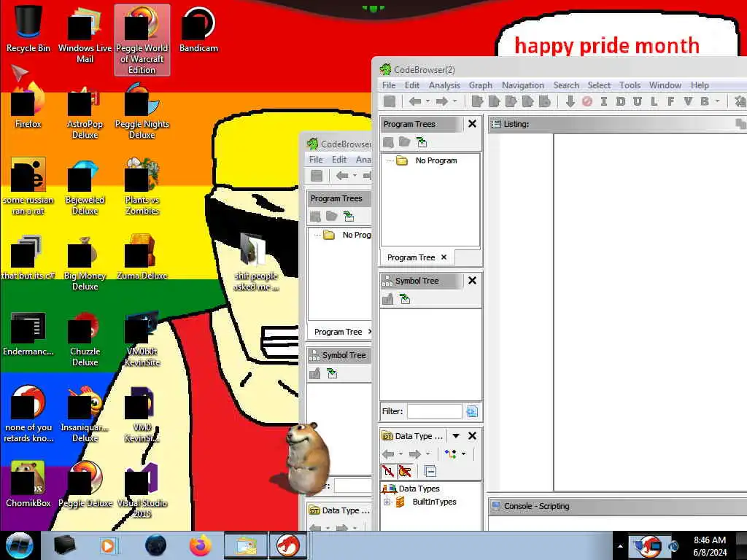Toggle green-arrows icon in rear Program Trees

[349, 217]
